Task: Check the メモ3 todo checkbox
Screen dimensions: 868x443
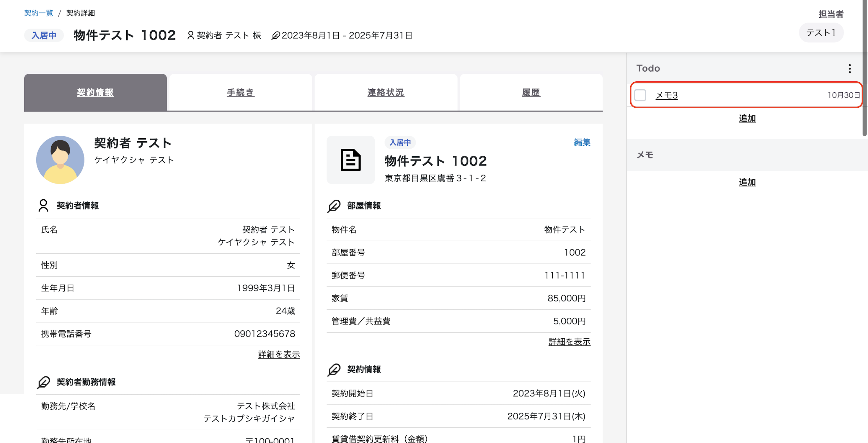Action: coord(640,95)
